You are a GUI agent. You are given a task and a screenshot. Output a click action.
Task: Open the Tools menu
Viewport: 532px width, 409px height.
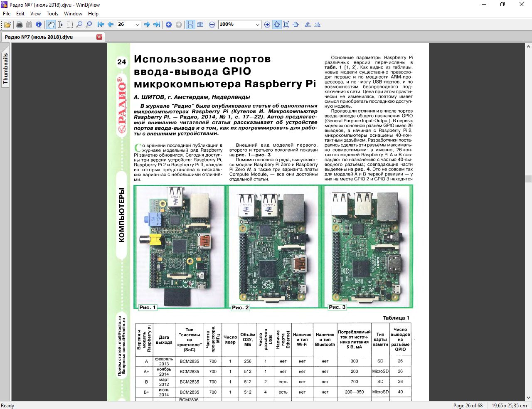click(x=52, y=14)
